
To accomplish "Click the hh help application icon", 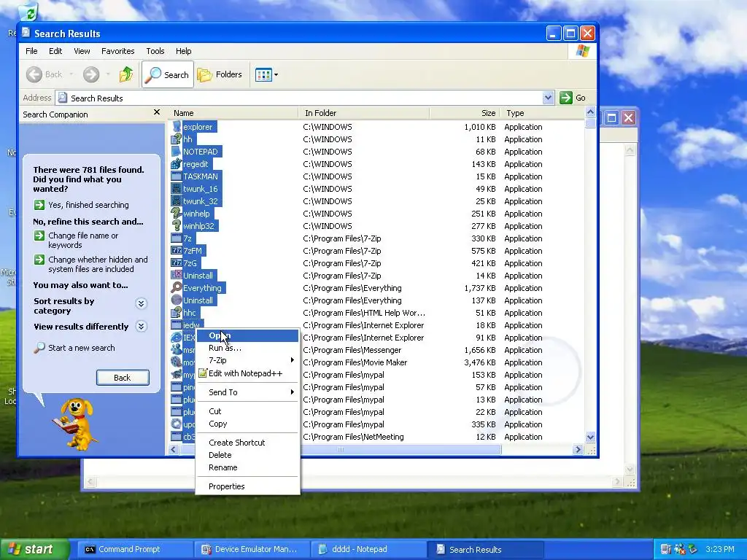I will (x=177, y=139).
